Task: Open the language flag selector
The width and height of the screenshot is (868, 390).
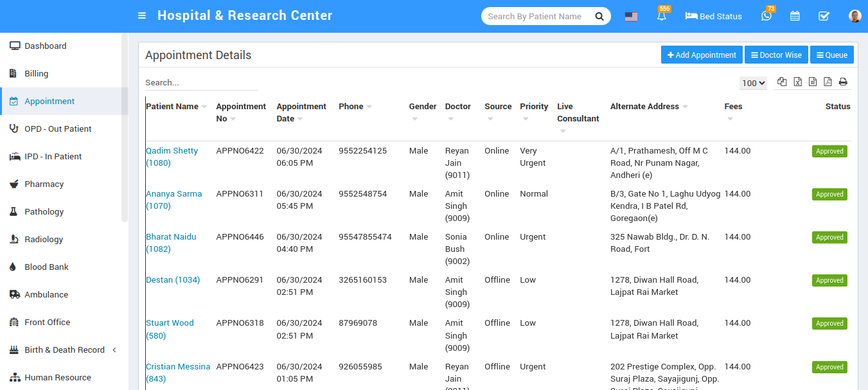Action: [x=631, y=17]
